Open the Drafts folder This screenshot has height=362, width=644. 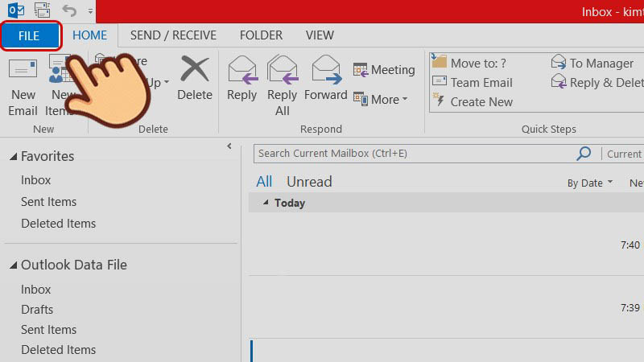(x=37, y=310)
